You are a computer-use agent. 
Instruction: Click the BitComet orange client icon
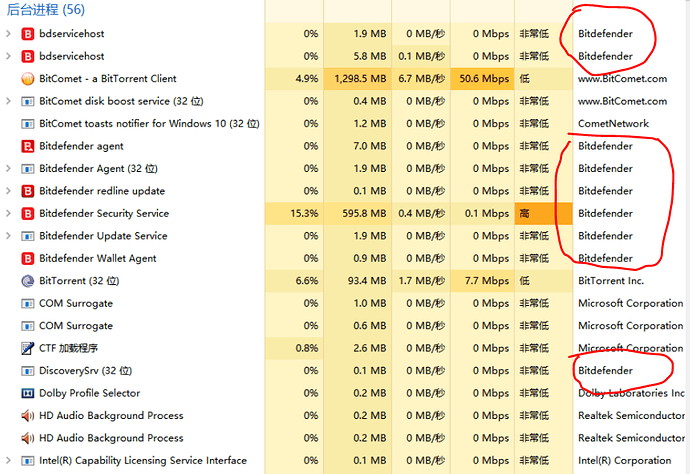click(27, 79)
